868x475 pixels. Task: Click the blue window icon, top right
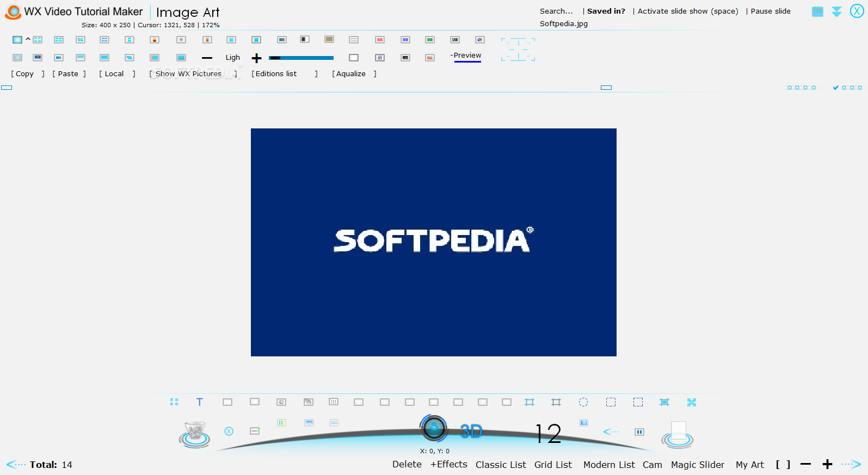pyautogui.click(x=817, y=11)
